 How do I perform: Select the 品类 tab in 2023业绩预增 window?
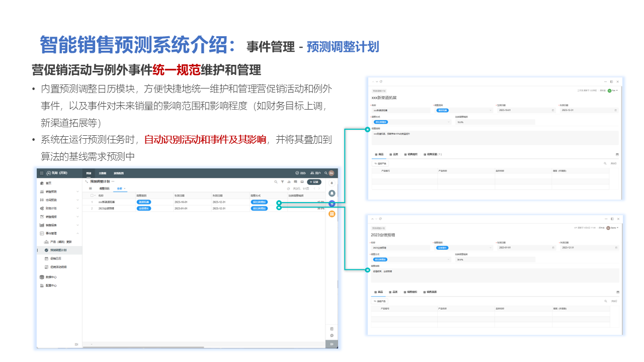point(393,292)
